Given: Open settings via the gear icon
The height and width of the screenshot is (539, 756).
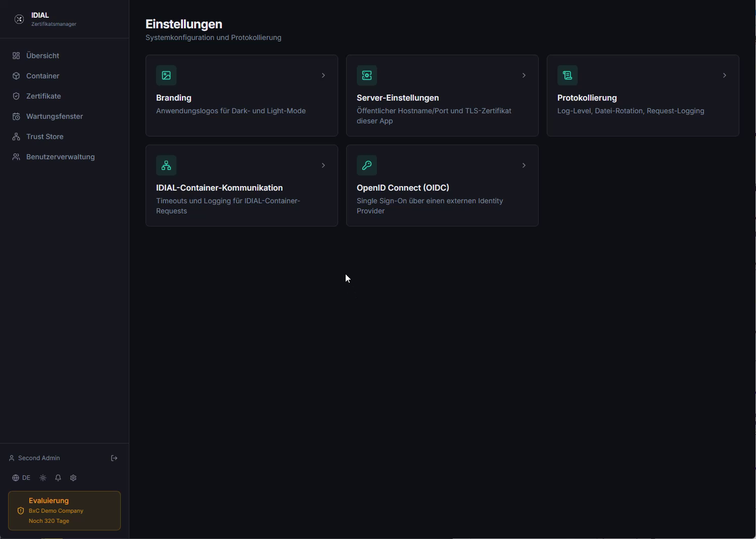Looking at the screenshot, I should click(73, 478).
